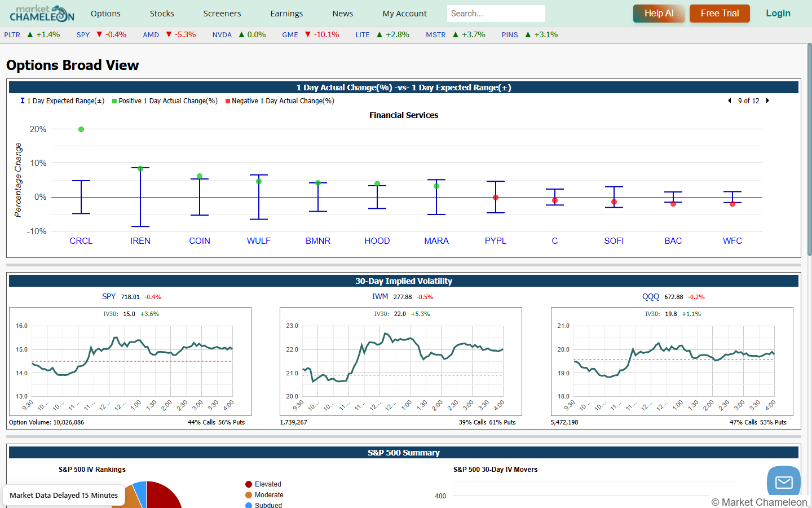Open IWM link above implied volatility chart
This screenshot has width=812, height=508.
tap(380, 296)
